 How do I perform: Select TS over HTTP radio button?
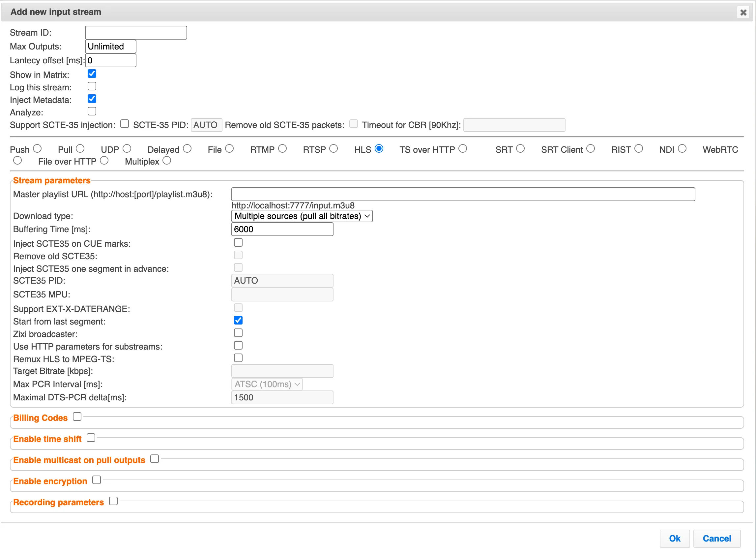[463, 149]
